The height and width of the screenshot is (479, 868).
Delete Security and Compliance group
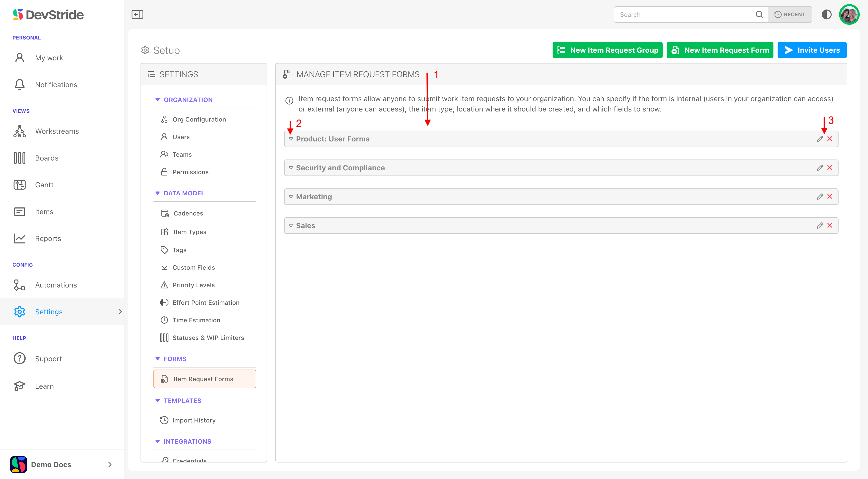click(x=830, y=168)
